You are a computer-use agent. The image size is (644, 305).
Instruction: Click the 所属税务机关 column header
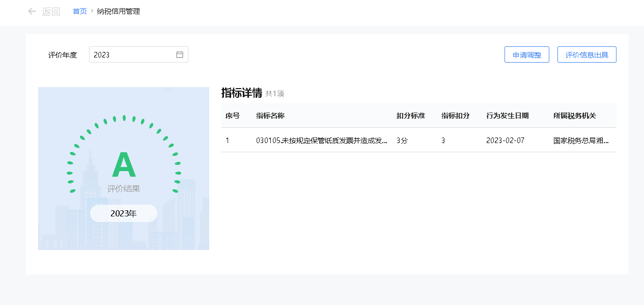tap(575, 116)
